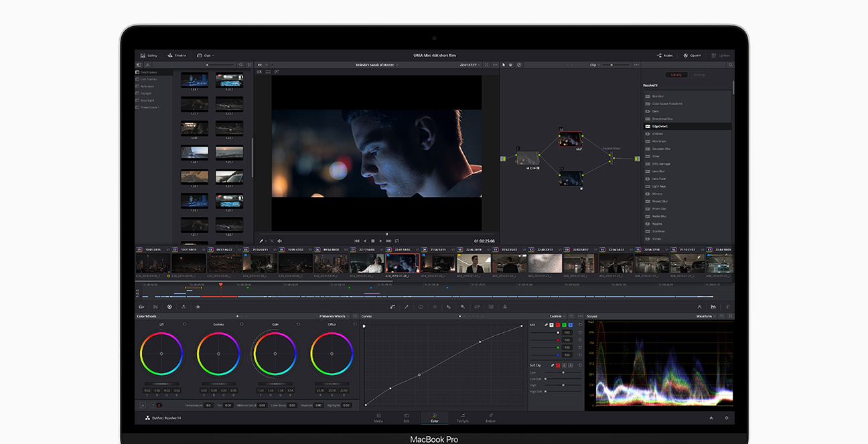Reset the Lift color wheel

coord(184,324)
